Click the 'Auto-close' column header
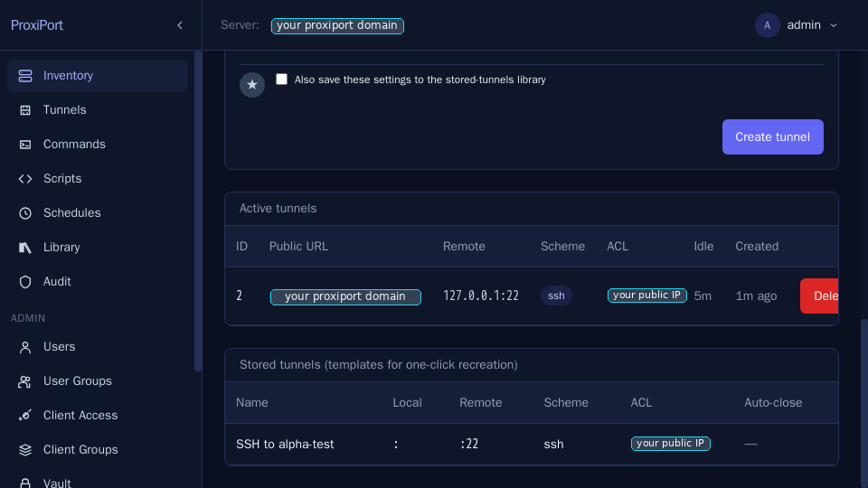The image size is (868, 488). (773, 403)
